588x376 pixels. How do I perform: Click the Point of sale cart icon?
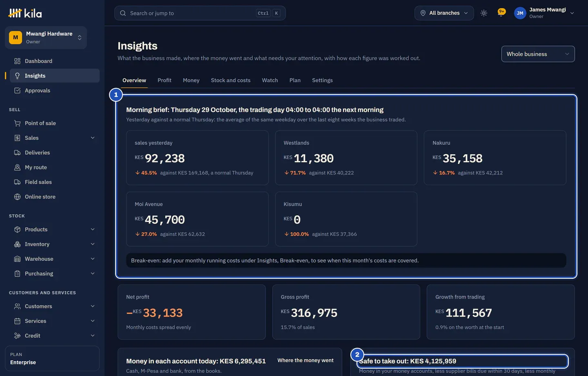point(17,123)
